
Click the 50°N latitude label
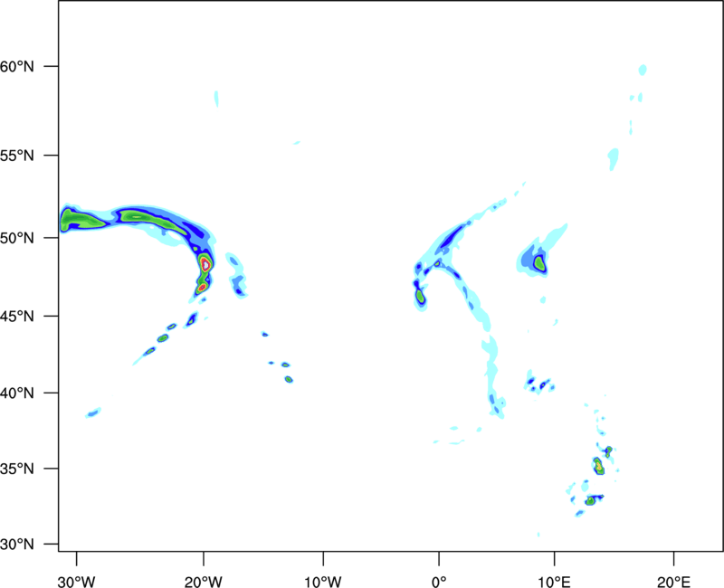pos(17,238)
